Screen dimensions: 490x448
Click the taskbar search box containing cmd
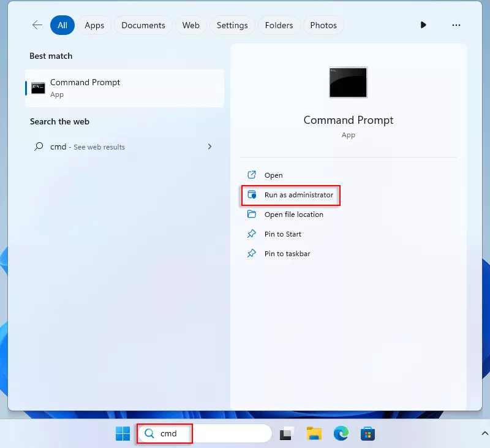[x=205, y=434]
